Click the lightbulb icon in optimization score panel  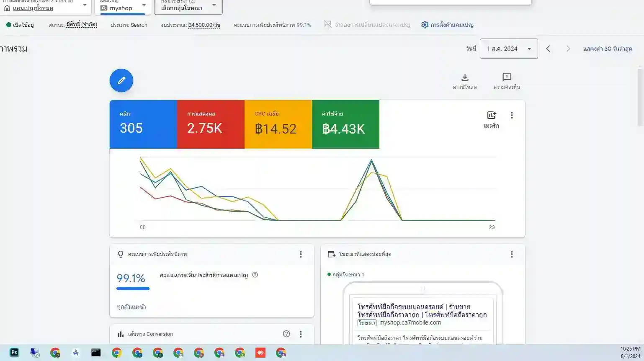[x=120, y=254]
